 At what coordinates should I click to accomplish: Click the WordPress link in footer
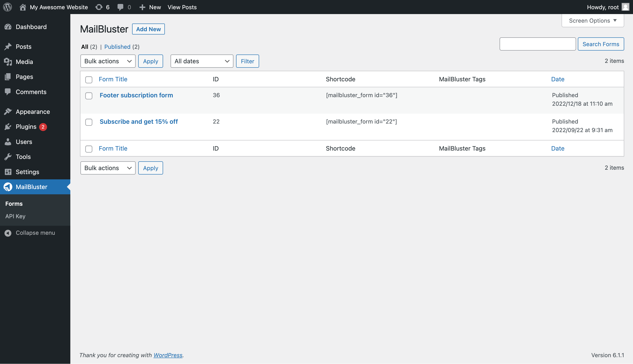pyautogui.click(x=168, y=355)
